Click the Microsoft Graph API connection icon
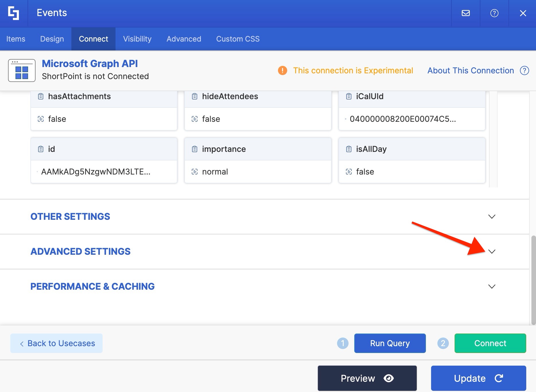The image size is (536, 392). 22,70
